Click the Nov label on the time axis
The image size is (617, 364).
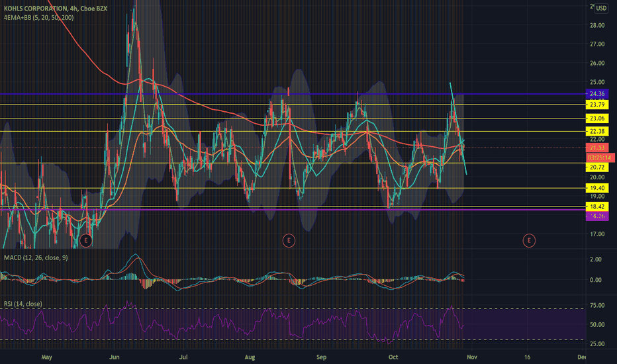click(472, 357)
